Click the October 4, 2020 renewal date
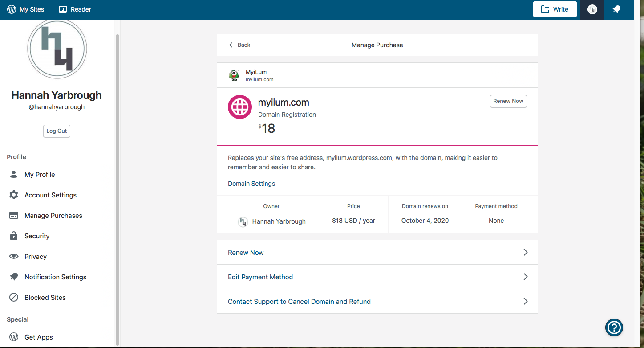The height and width of the screenshot is (348, 644). coord(425,221)
